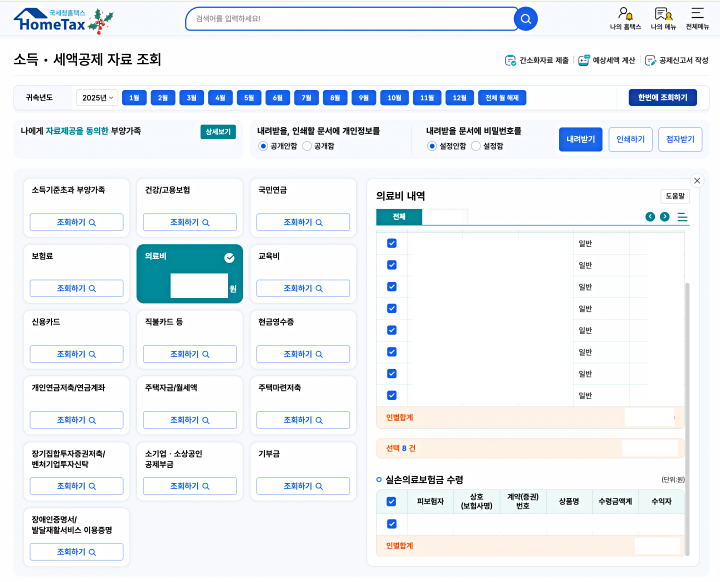
Task: Click 예상세액 계산 icon link
Action: (x=606, y=60)
